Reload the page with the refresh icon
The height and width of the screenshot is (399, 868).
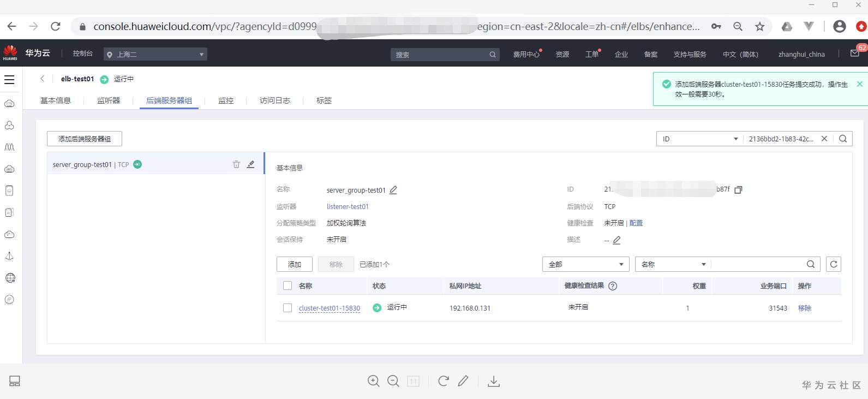(x=55, y=26)
